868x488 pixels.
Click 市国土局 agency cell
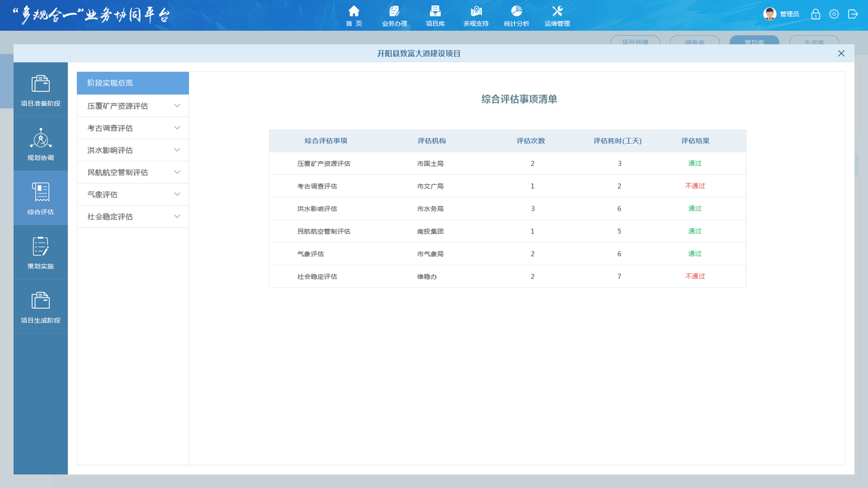(430, 164)
